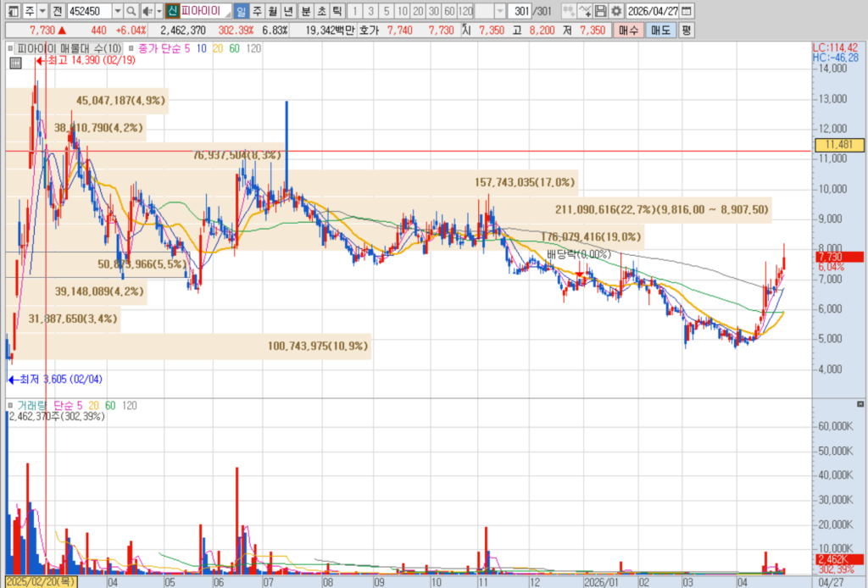The width and height of the screenshot is (868, 588).
Task: Select the 3 interval button
Action: pyautogui.click(x=370, y=10)
